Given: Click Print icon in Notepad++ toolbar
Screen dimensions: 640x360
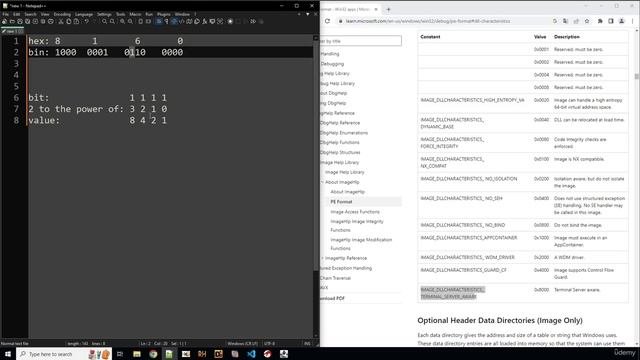Looking at the screenshot, I should 51,22.
